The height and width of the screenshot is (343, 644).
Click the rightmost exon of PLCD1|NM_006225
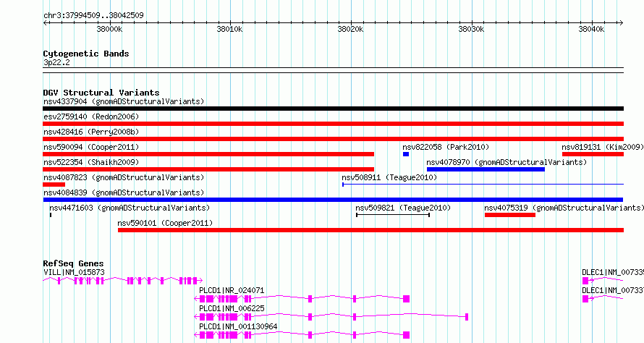(467, 317)
